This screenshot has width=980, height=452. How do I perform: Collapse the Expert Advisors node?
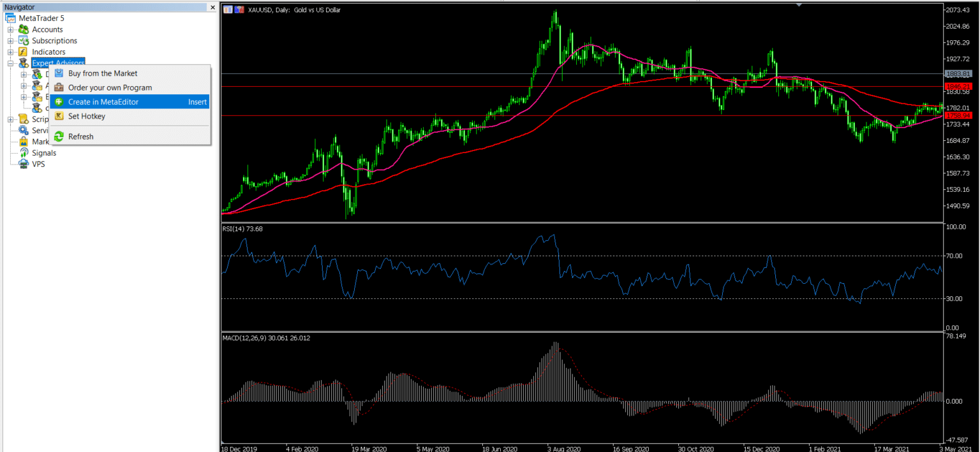pos(9,63)
